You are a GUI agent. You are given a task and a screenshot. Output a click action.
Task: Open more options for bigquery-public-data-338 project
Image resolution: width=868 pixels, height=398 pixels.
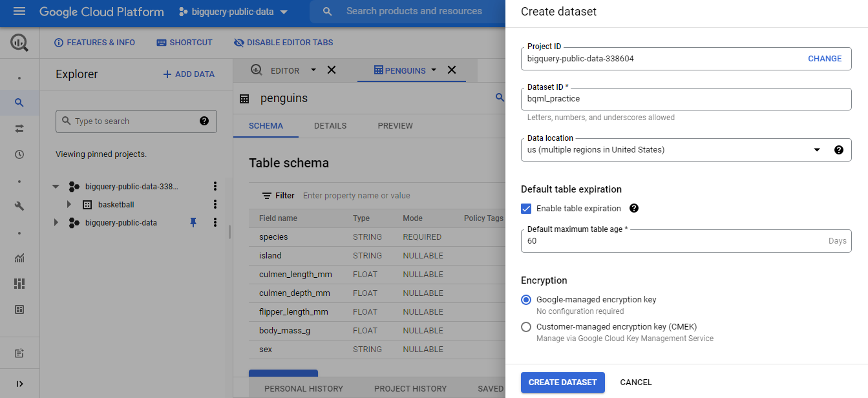pos(215,187)
